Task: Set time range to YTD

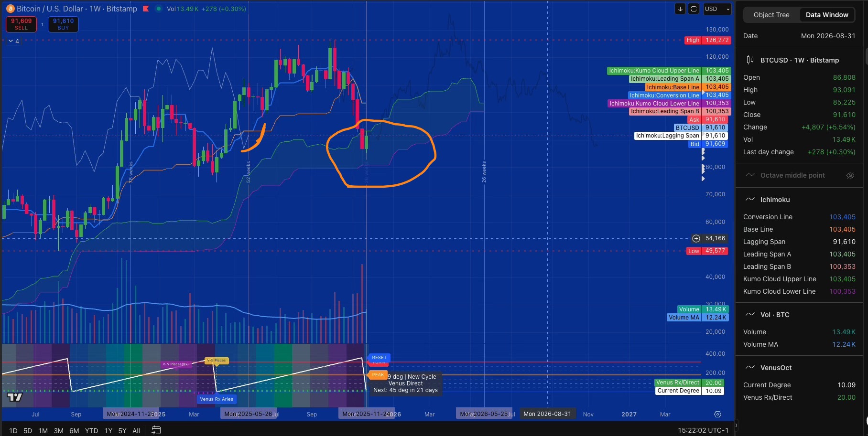Action: [x=91, y=431]
